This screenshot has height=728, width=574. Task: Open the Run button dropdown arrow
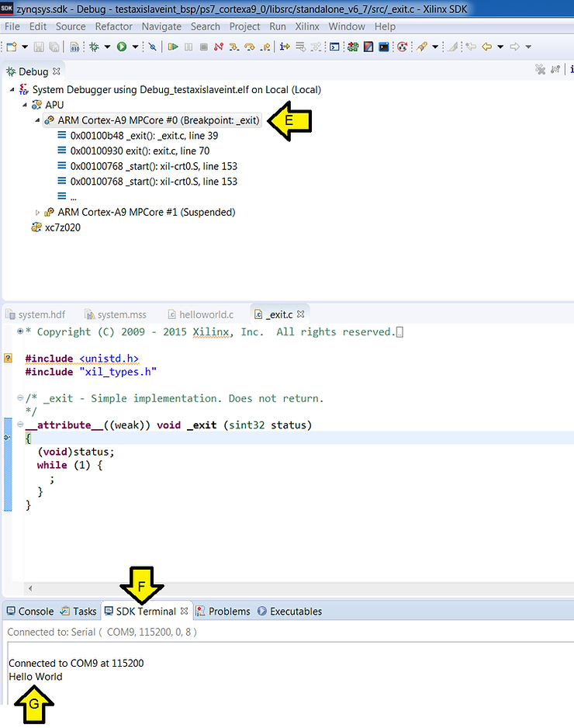tap(135, 47)
